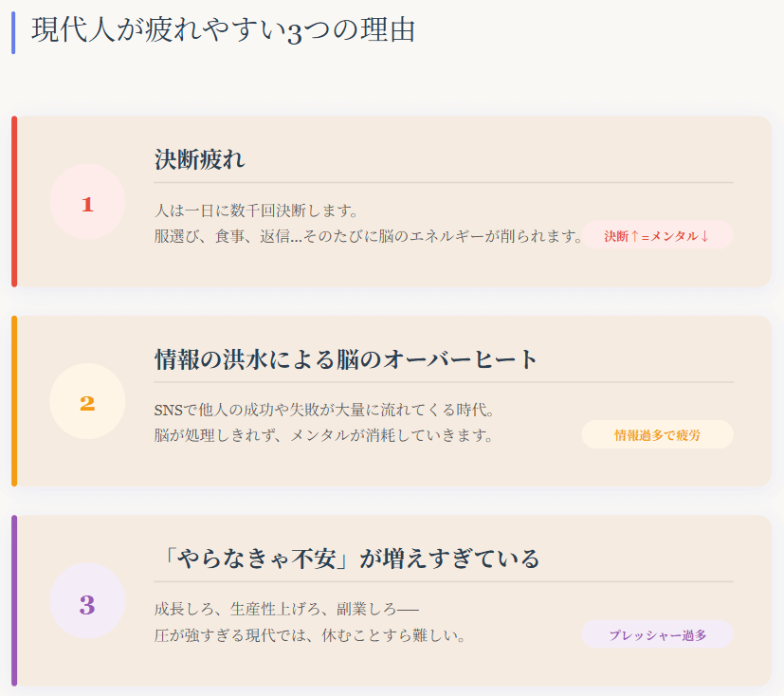The height and width of the screenshot is (696, 784).
Task: Click the red number 1 circle badge
Action: 87,202
